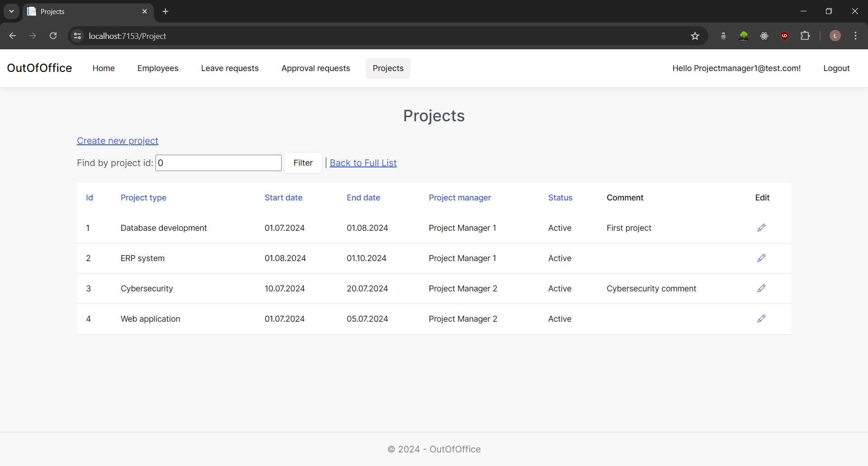Click the uBlock Origin extension icon
Image resolution: width=868 pixels, height=466 pixels.
(x=784, y=36)
